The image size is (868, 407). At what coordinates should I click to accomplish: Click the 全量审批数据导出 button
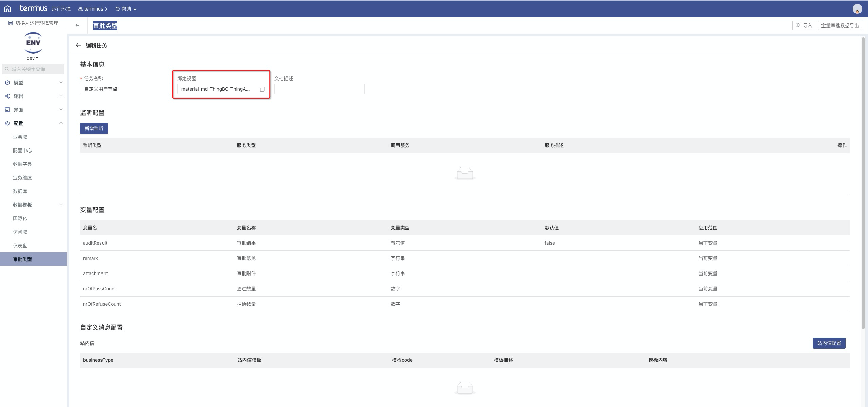point(840,25)
